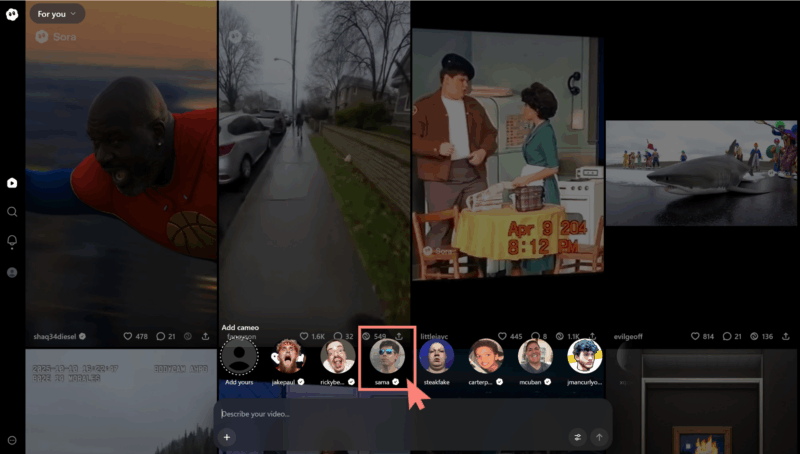The width and height of the screenshot is (800, 454).
Task: Open the notifications bell icon
Action: coord(12,242)
